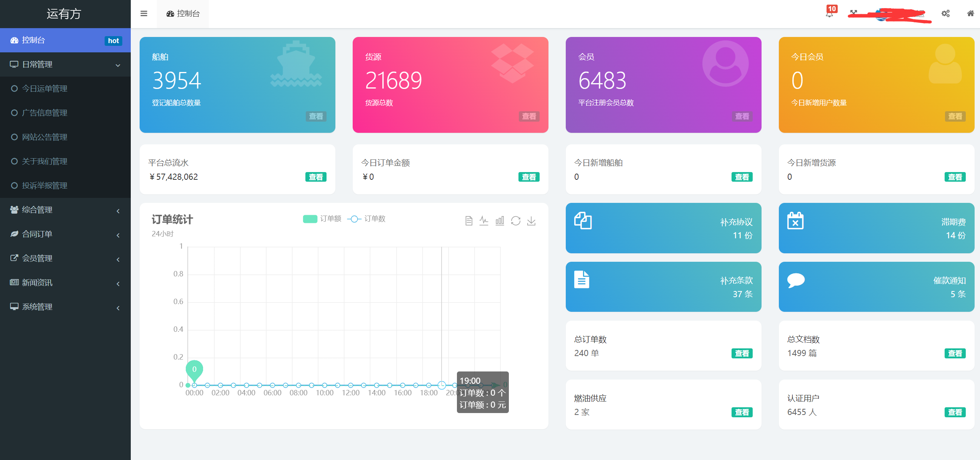The image size is (980, 460).
Task: Click user silhouette icon on 今日会员 card
Action: click(x=945, y=64)
